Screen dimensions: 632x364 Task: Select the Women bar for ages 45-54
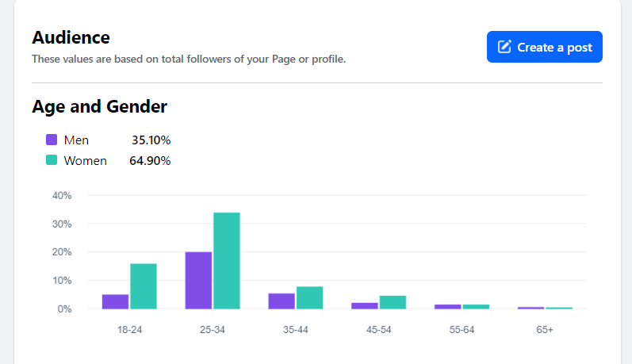tap(393, 302)
